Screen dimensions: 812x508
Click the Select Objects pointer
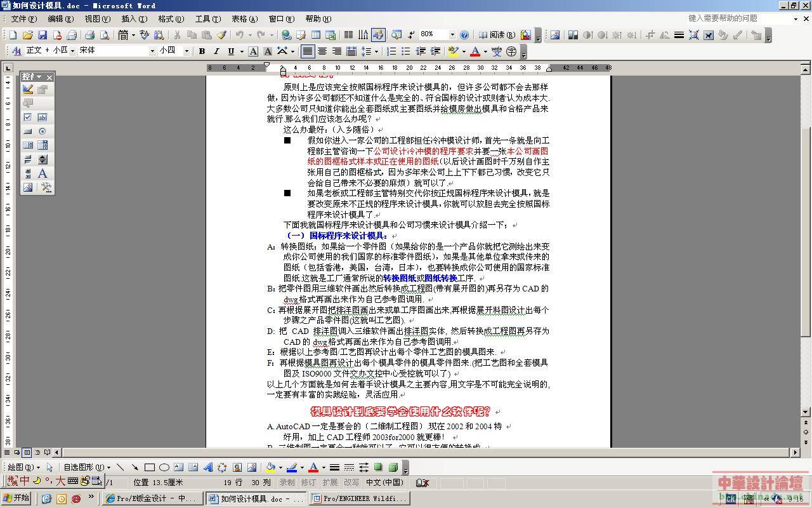coord(49,467)
